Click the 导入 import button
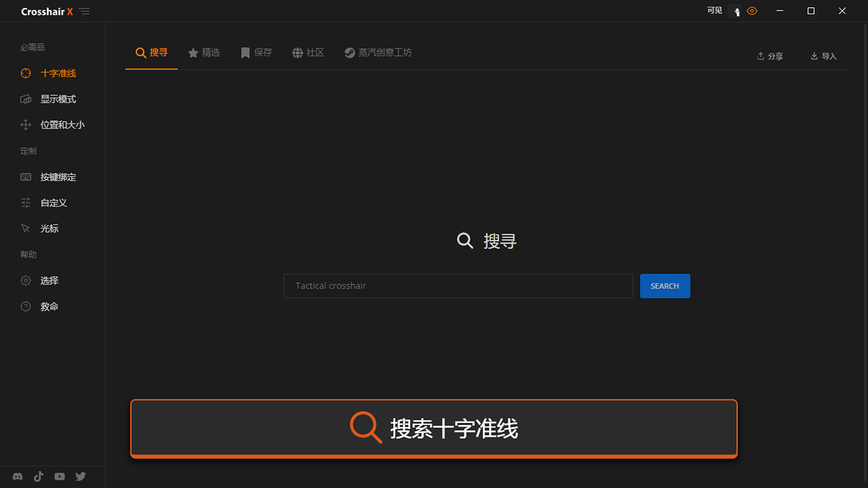This screenshot has width=868, height=488. click(823, 56)
